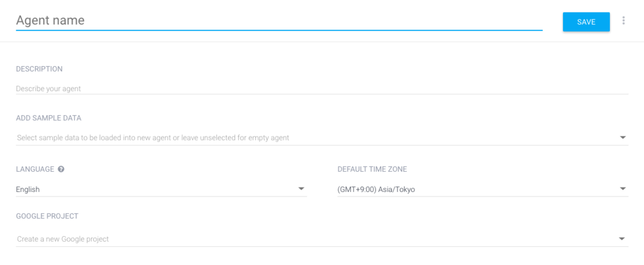
Task: Click the Language dropdown arrow icon
Action: 301,189
